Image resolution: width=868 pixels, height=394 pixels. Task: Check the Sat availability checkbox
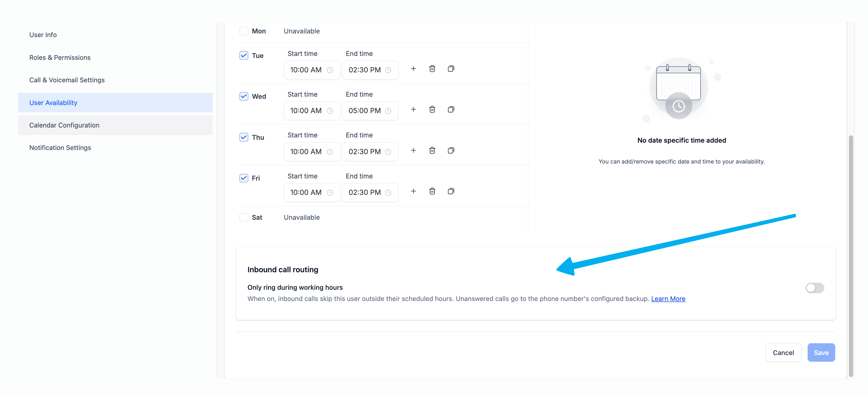[244, 217]
